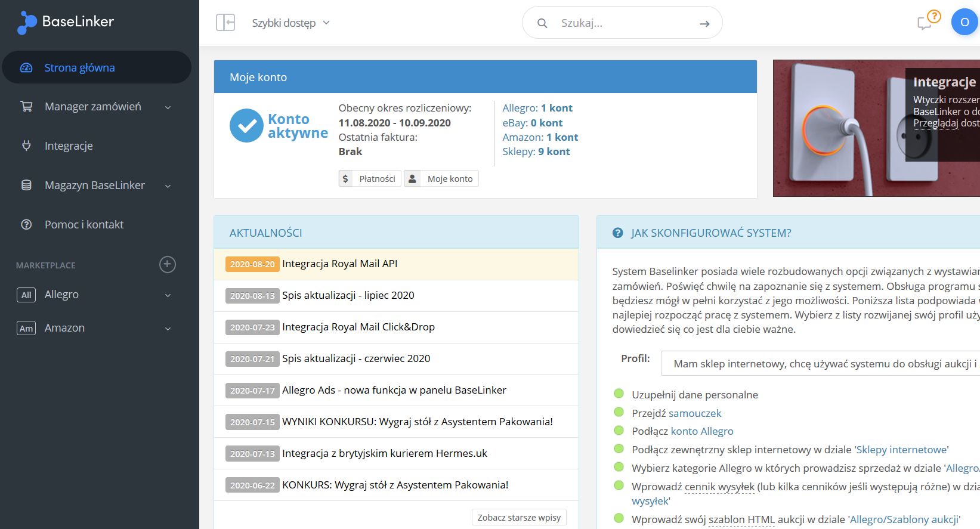Expand the Szybki dostęp dropdown
The width and height of the screenshot is (980, 529).
point(290,23)
